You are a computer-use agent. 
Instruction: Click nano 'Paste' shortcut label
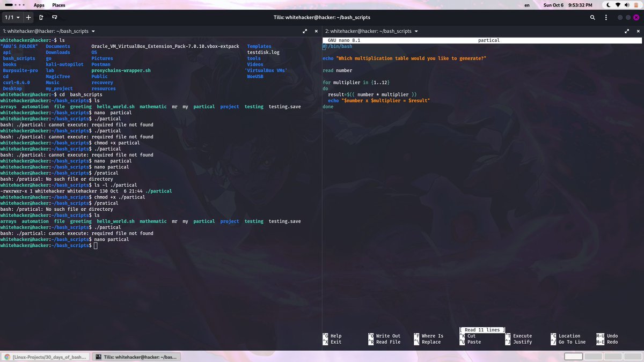[x=474, y=342]
